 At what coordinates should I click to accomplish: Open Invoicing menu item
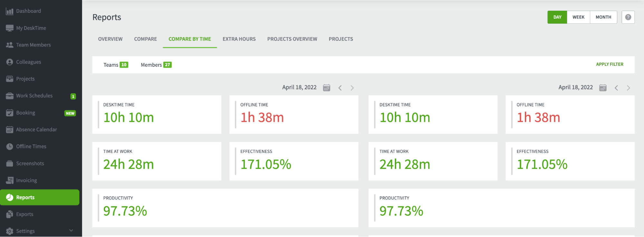coord(26,180)
